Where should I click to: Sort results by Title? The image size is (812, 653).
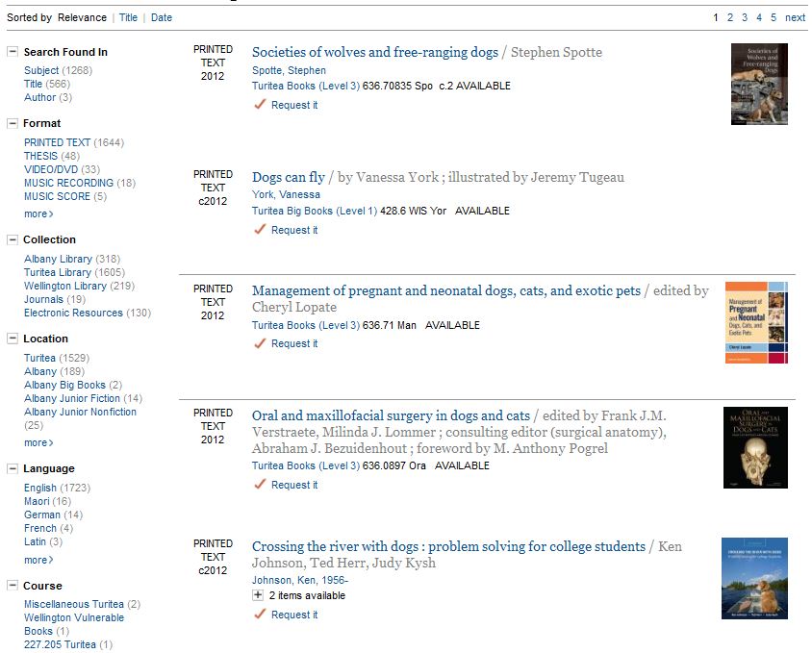[128, 17]
